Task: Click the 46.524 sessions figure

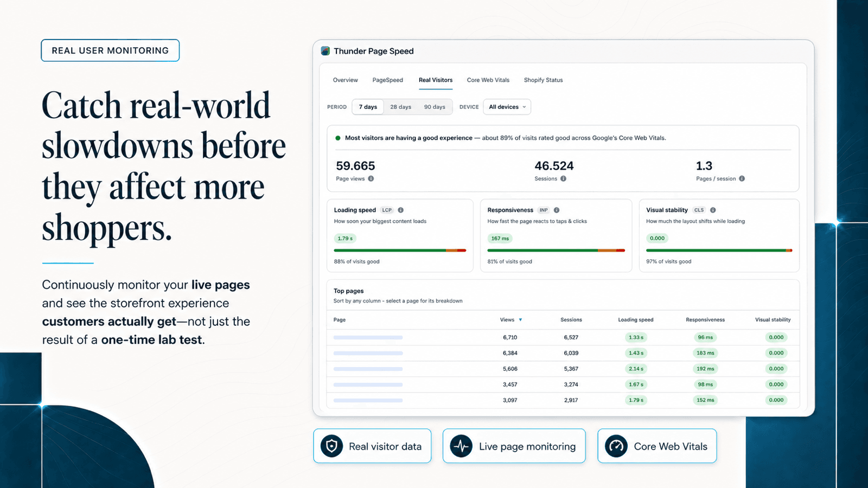Action: (x=554, y=166)
